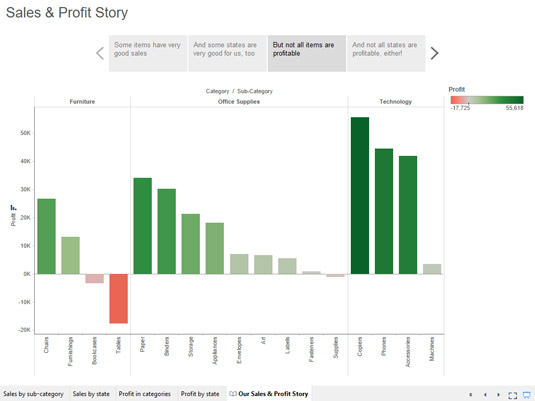Image resolution: width=535 pixels, height=401 pixels.
Task: Click the Profit legend title
Action: (457, 89)
